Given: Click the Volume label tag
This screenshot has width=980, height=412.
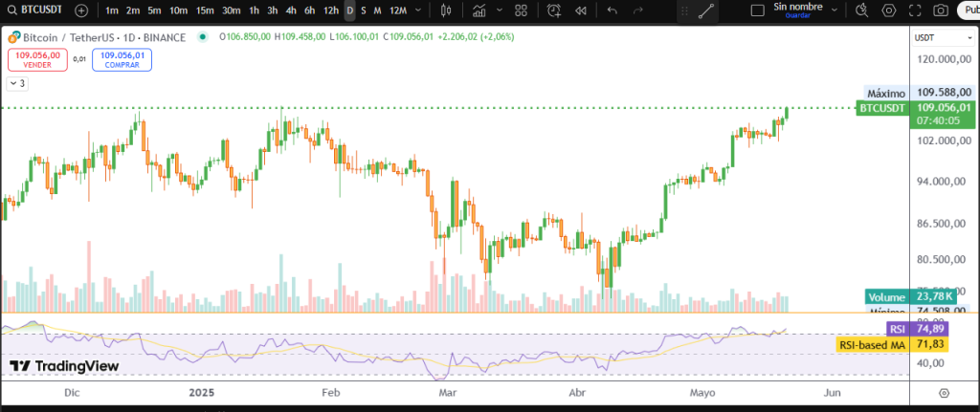Looking at the screenshot, I should point(885,297).
